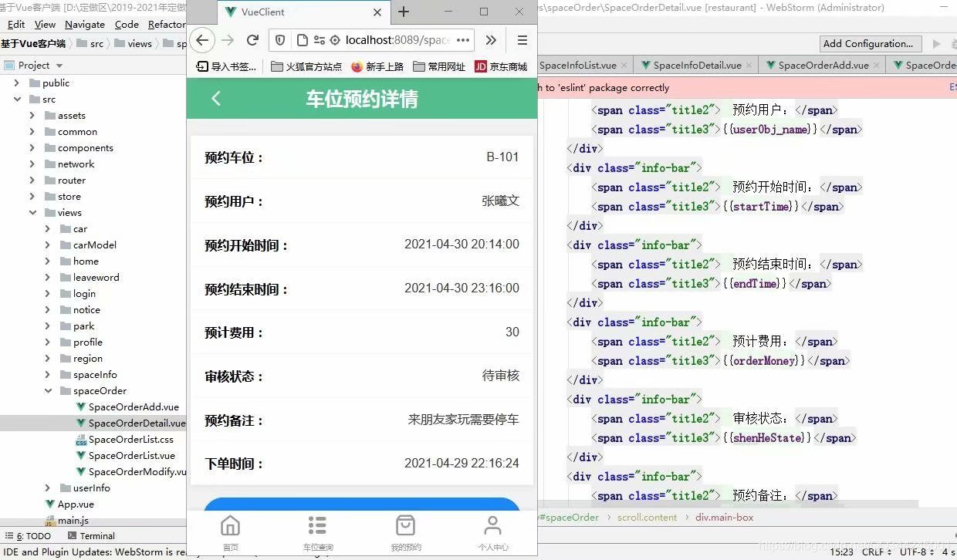Screen dimensions: 957x560
Task: Click the Firefox address bar URL
Action: pos(397,40)
